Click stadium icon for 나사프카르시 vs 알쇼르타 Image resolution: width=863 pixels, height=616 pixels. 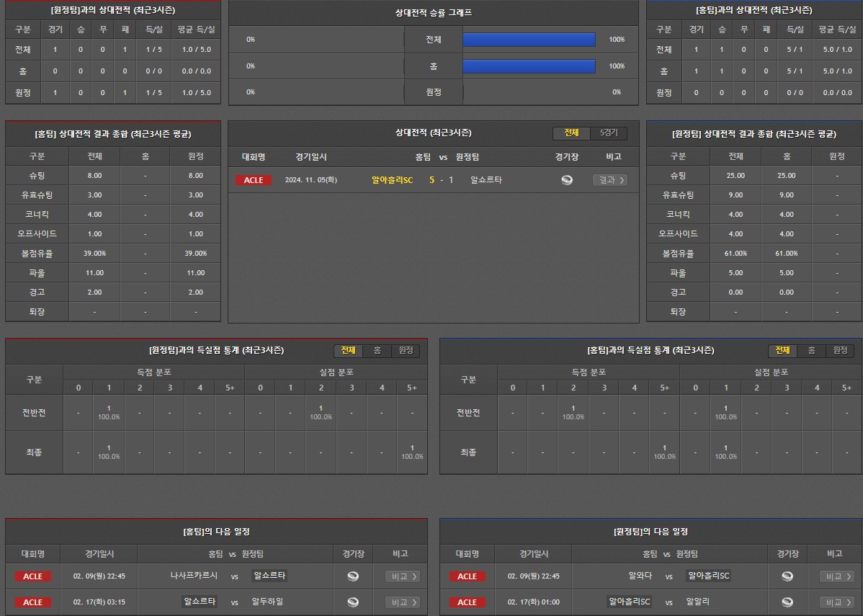pyautogui.click(x=353, y=576)
